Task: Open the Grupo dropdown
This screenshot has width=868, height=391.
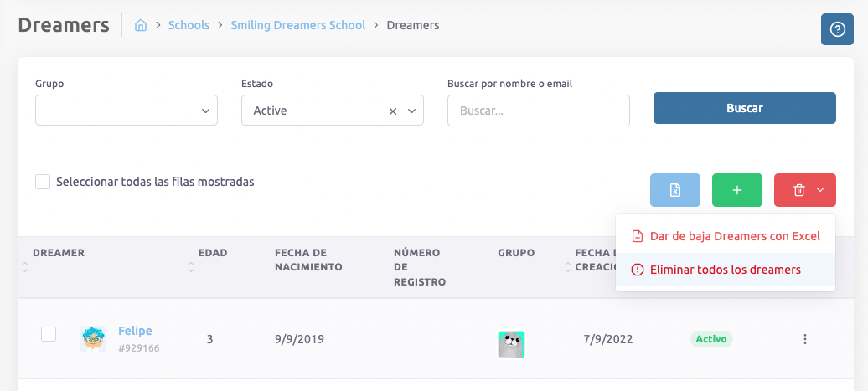Action: click(x=126, y=111)
